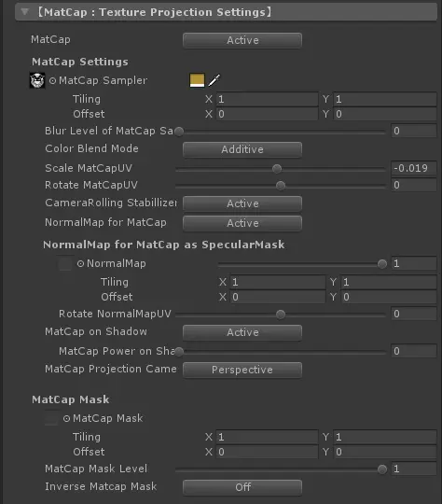Select the empty NormalMap texture slot

click(x=65, y=264)
